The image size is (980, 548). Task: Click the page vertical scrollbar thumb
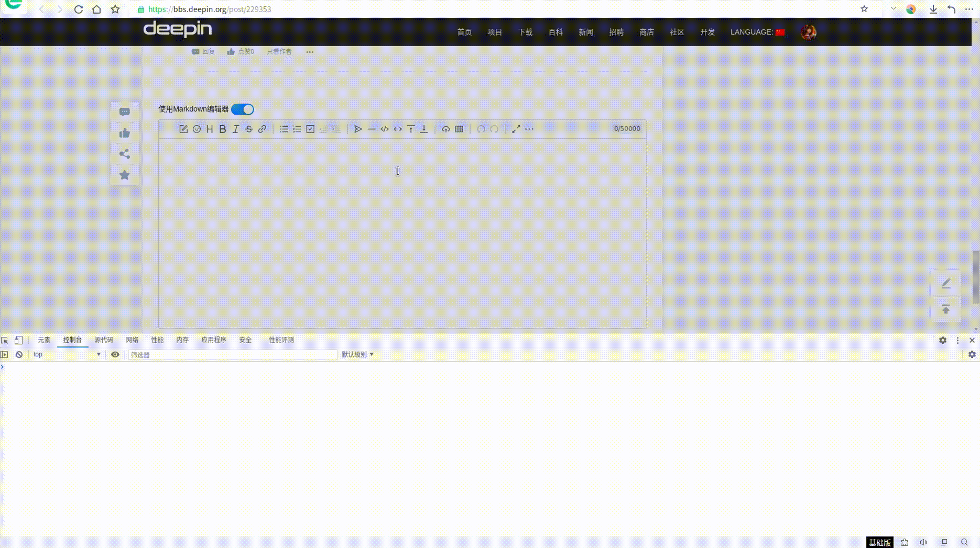pos(976,277)
